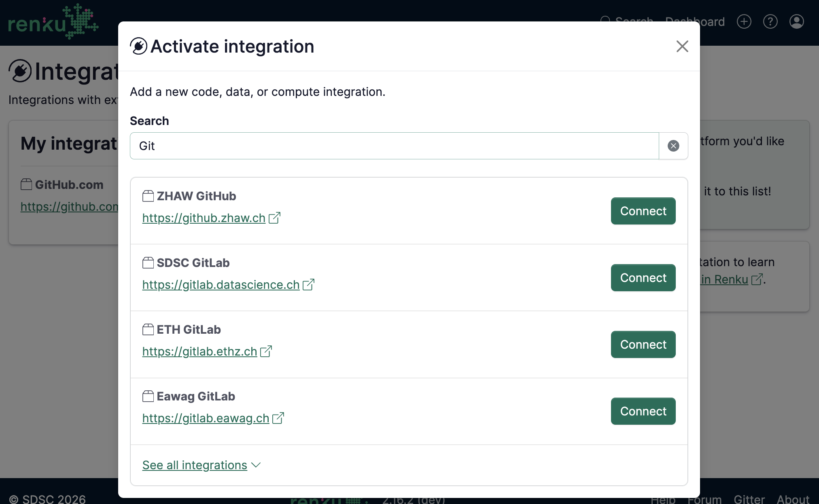Open the Dashboard page from the navbar

pyautogui.click(x=695, y=22)
